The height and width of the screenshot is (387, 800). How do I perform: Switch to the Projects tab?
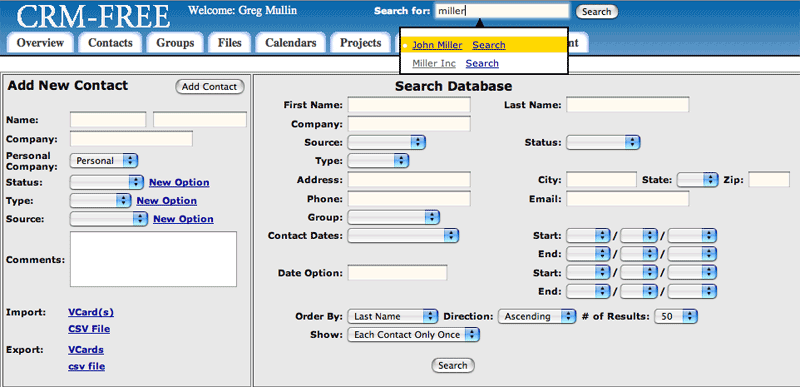pyautogui.click(x=361, y=43)
